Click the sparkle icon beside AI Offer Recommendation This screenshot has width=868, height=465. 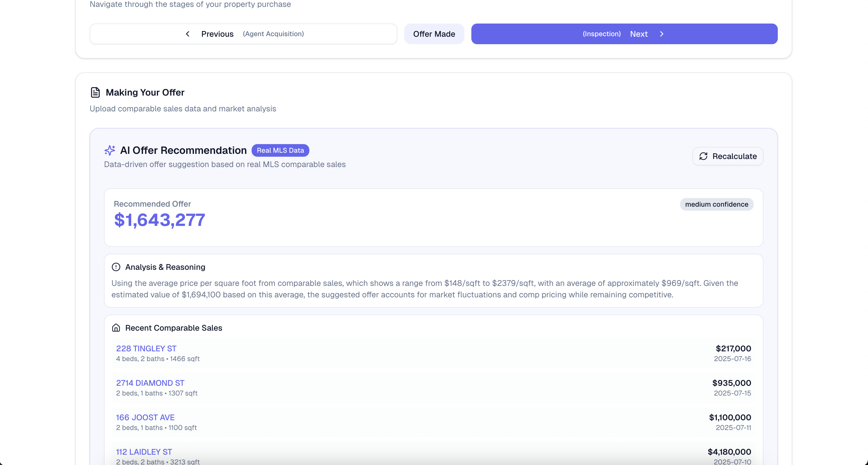[x=110, y=150]
